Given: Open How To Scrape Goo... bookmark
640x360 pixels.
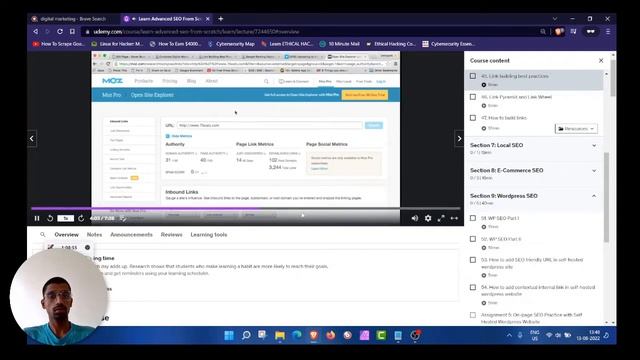Looking at the screenshot, I should click(58, 44).
